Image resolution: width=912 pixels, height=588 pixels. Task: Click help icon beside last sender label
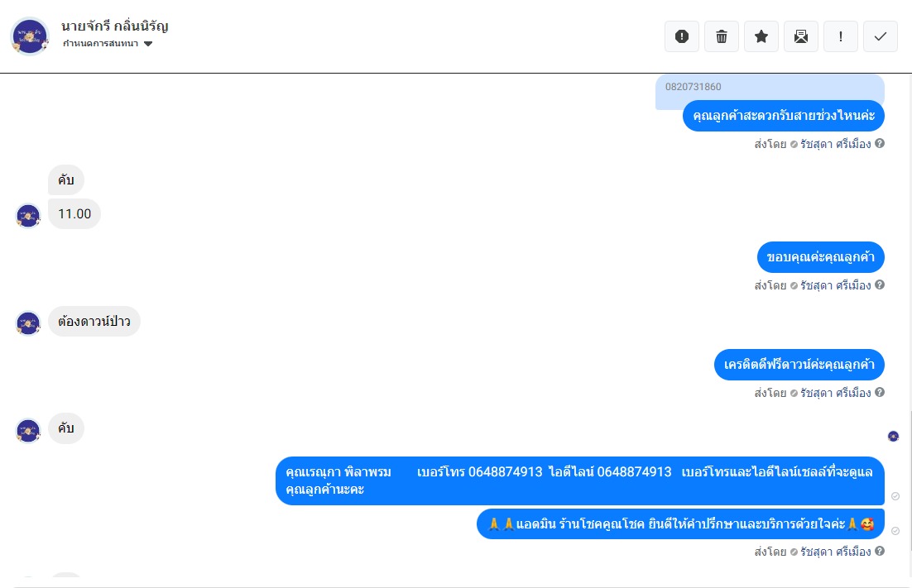880,551
